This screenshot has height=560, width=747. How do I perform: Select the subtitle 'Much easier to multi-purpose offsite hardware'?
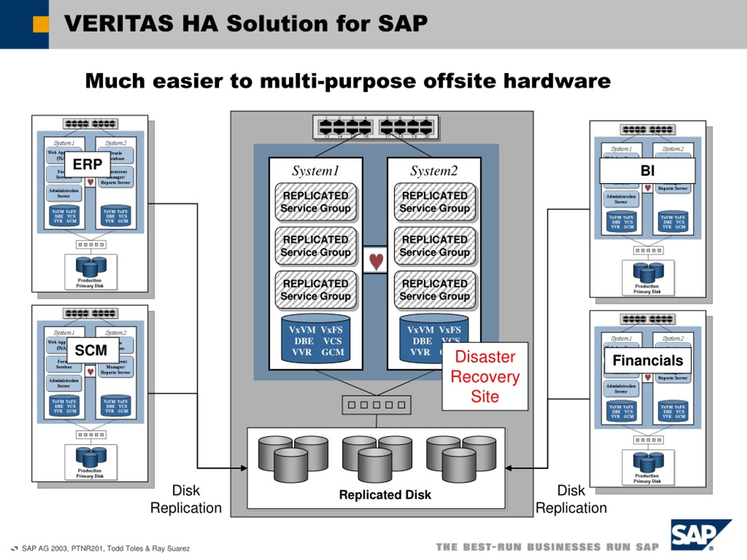tap(348, 81)
